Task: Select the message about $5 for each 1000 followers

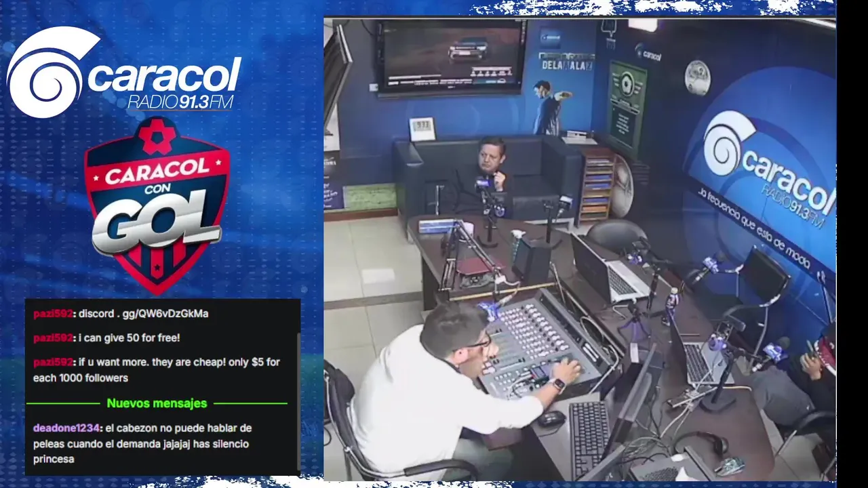Action: 157,370
